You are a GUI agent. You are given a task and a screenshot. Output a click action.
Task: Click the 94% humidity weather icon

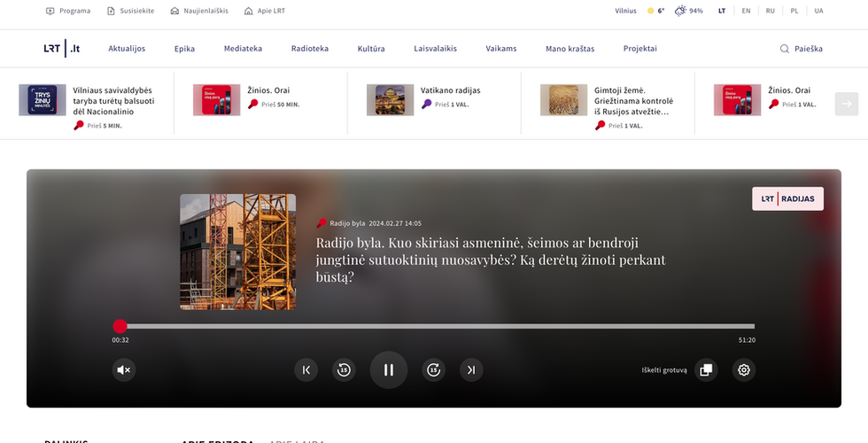[680, 11]
